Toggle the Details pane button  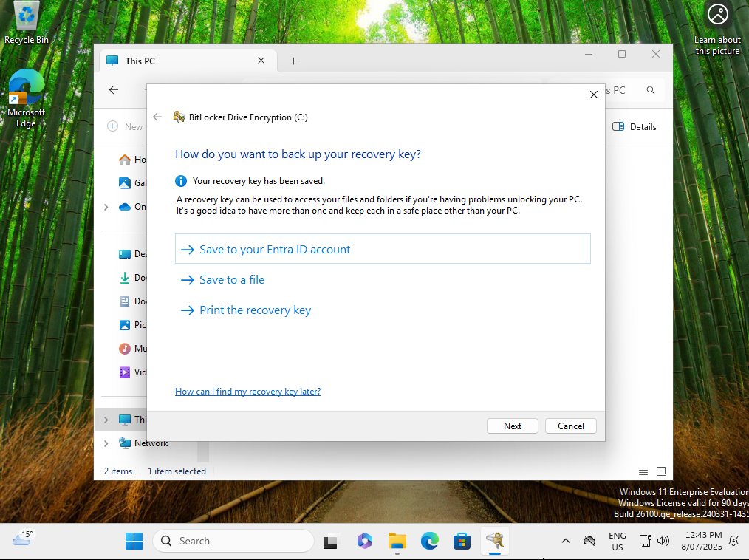pyautogui.click(x=635, y=127)
